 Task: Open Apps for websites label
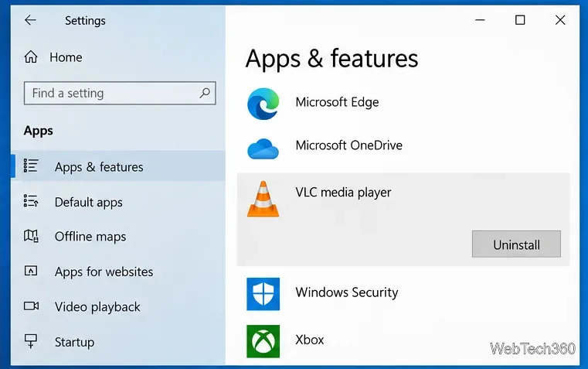click(104, 272)
